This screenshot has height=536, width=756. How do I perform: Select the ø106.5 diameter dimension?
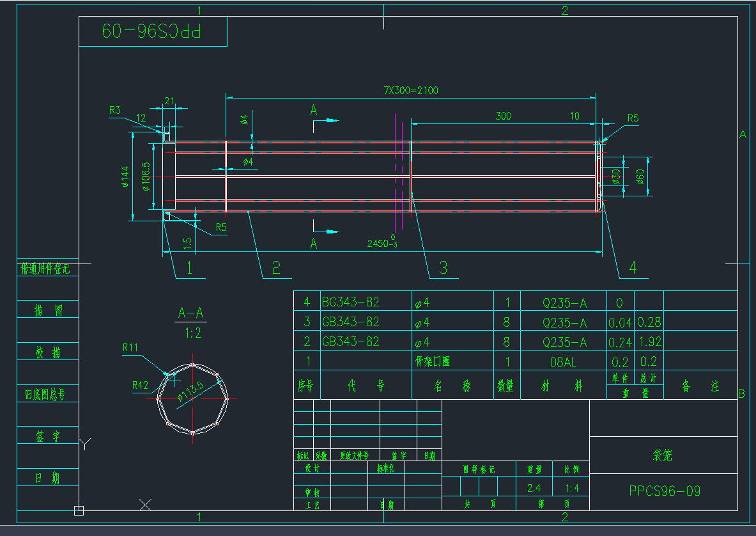[x=146, y=176]
